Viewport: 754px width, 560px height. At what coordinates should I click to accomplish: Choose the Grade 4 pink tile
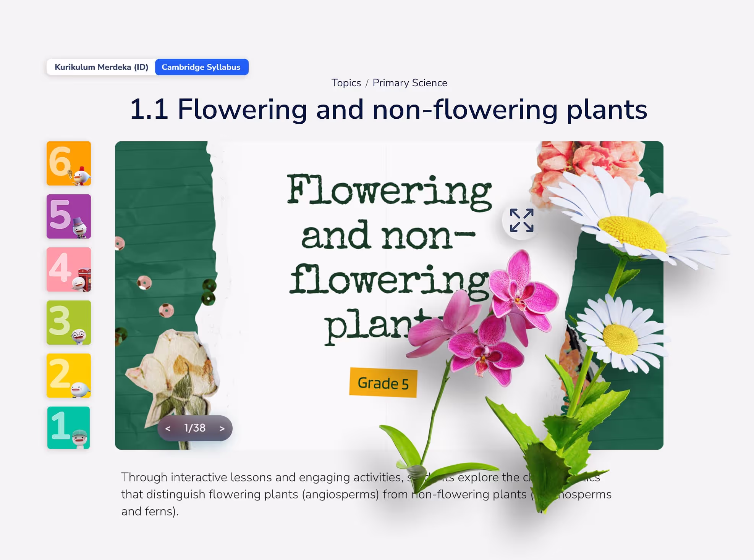coord(69,270)
